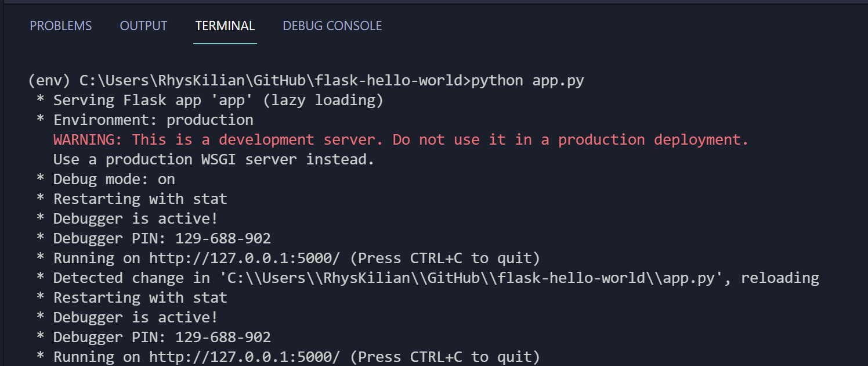Viewport: 868px width, 366px height.
Task: Open the first http://127.0.0.1:5000/ link
Action: (249, 258)
